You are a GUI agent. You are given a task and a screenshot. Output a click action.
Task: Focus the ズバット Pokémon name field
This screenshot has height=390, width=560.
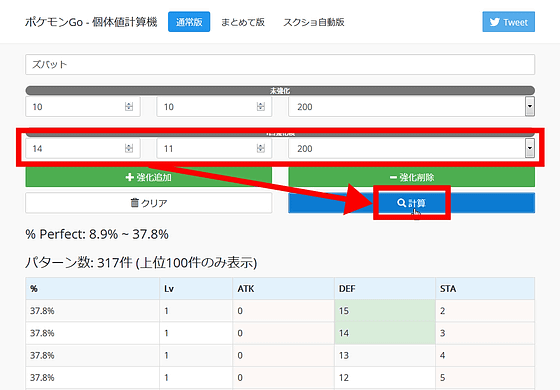280,65
